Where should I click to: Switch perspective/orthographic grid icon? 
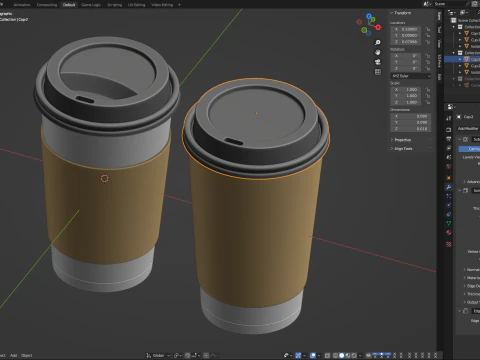pyautogui.click(x=377, y=72)
